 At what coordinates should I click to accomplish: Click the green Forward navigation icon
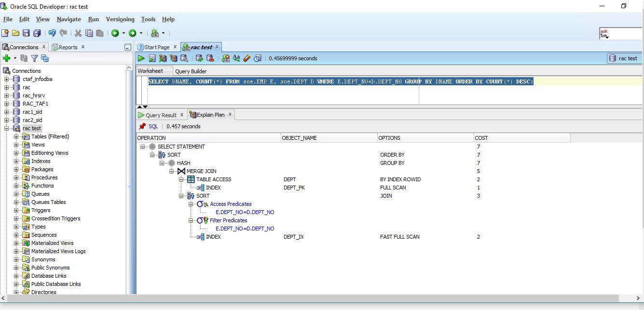(132, 33)
